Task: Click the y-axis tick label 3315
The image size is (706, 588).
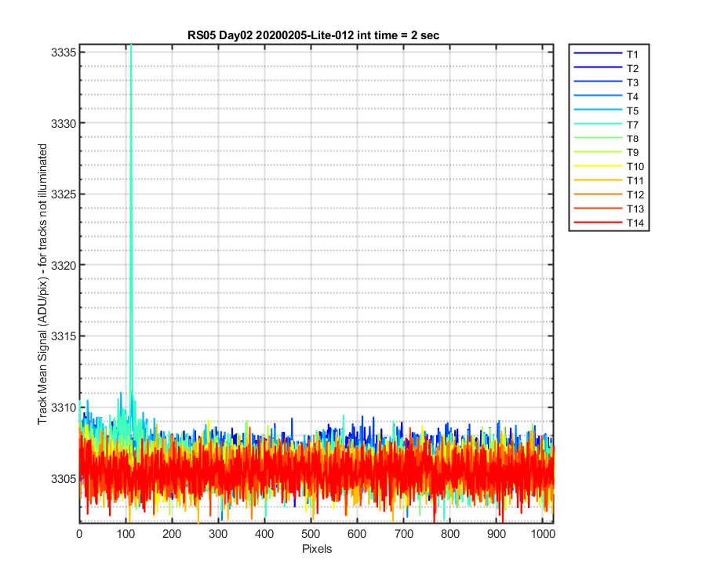Action: (62, 336)
